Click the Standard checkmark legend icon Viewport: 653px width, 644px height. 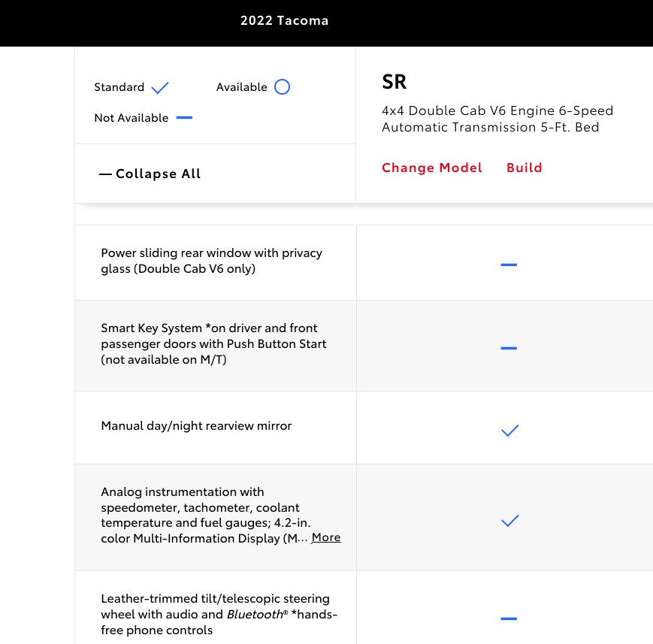pos(160,87)
